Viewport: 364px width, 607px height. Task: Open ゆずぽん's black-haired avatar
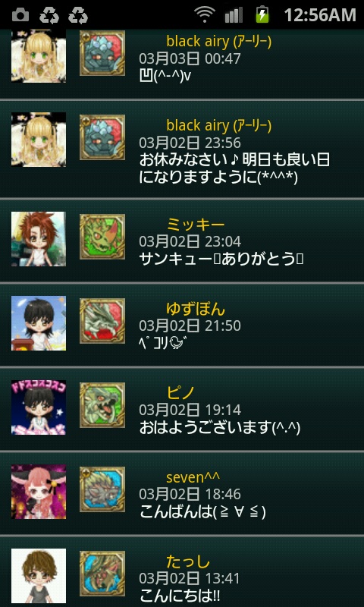point(38,323)
